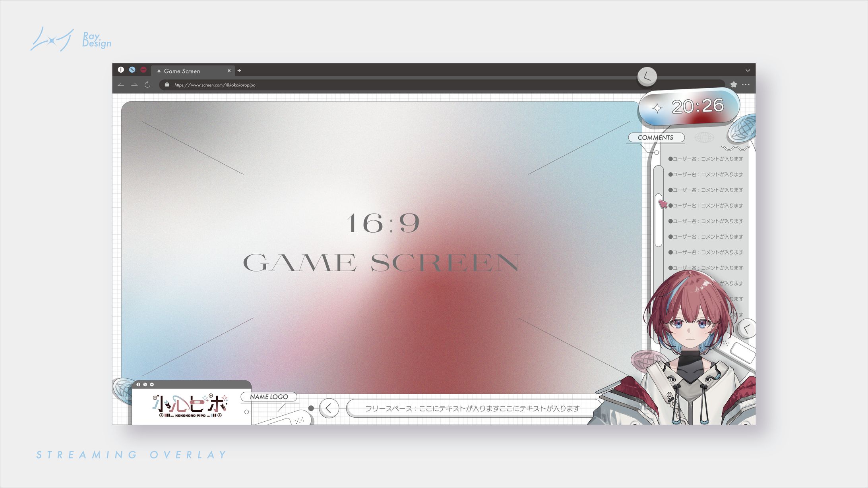The image size is (868, 488).
Task: Click the blue window button in the title bar
Action: [132, 69]
